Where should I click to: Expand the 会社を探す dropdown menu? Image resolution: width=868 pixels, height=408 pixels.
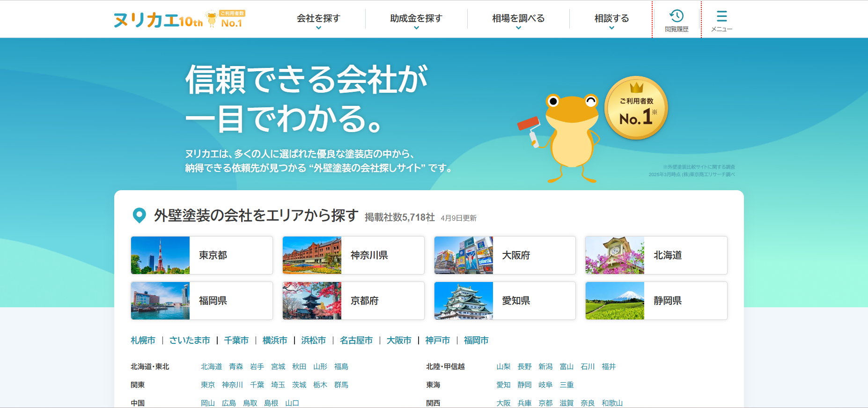(318, 20)
